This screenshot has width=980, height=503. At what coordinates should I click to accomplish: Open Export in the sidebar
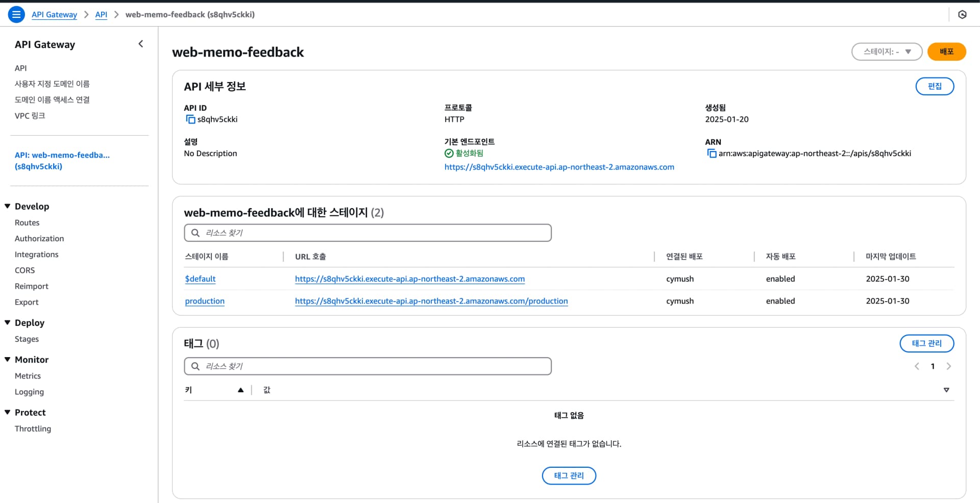27,303
